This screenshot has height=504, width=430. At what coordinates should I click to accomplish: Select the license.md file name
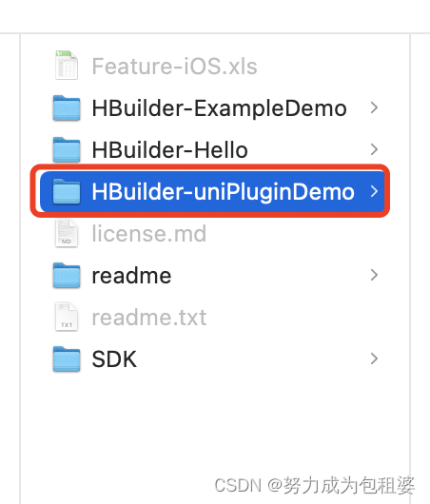[x=149, y=234]
